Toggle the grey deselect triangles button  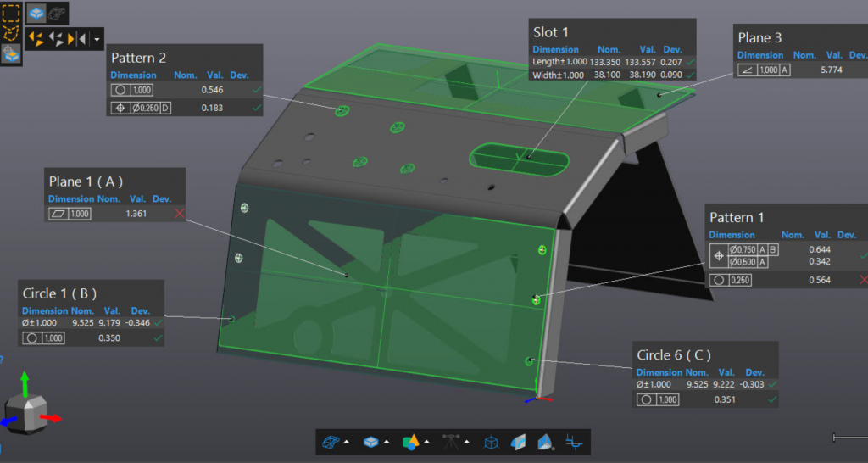(58, 38)
